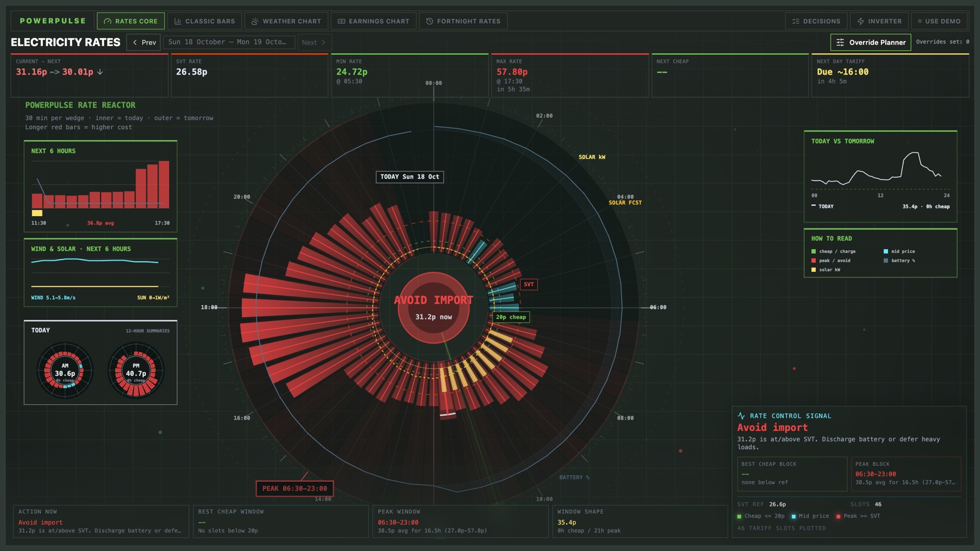Click the green cheap / charge legend swatch
The image size is (980, 551).
click(x=813, y=251)
